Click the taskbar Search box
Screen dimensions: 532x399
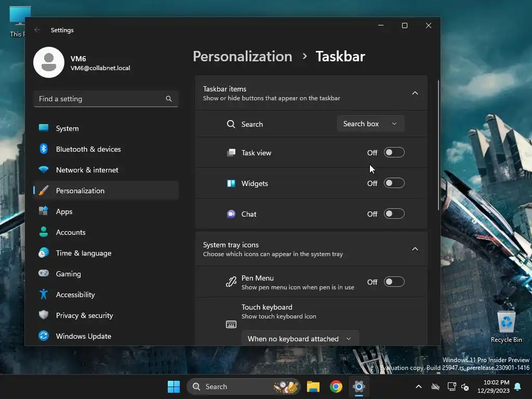coord(244,387)
